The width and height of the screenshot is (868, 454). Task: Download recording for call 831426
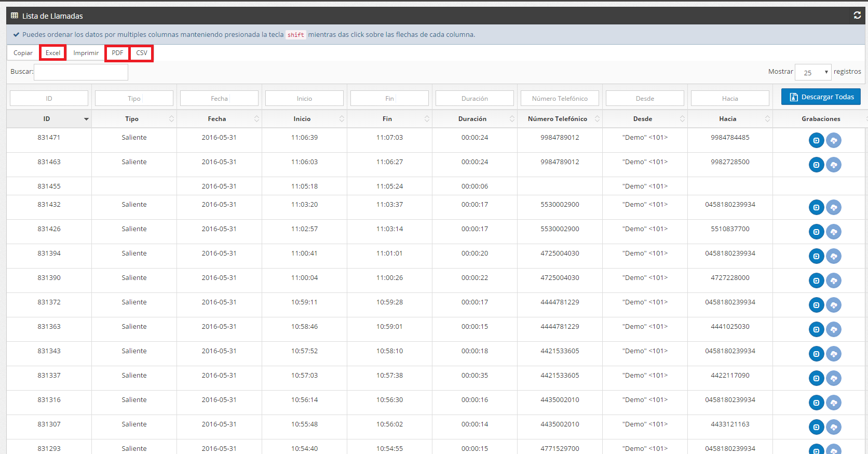[x=834, y=232]
